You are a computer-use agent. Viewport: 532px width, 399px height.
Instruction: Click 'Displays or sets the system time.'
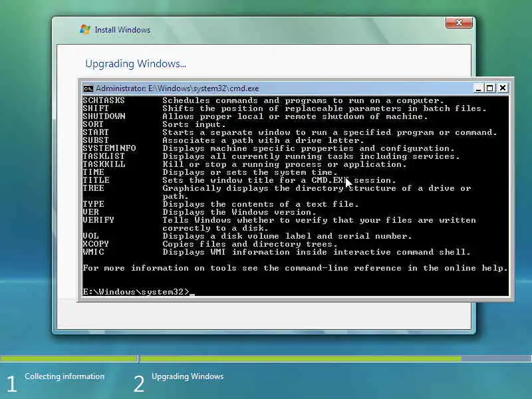(x=250, y=172)
